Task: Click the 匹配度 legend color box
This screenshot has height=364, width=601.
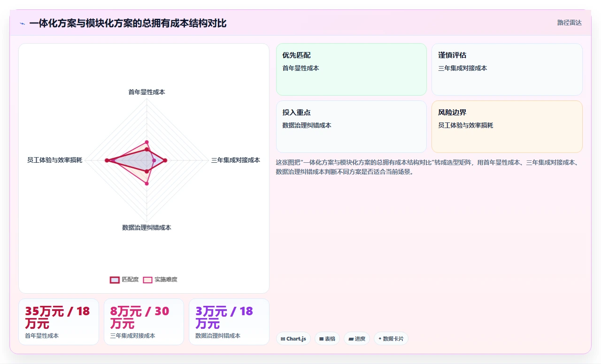Action: point(115,280)
